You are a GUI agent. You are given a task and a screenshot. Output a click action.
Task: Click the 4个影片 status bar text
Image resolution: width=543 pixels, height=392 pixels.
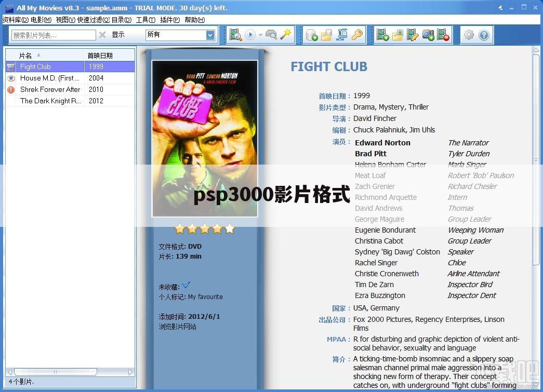click(x=20, y=382)
